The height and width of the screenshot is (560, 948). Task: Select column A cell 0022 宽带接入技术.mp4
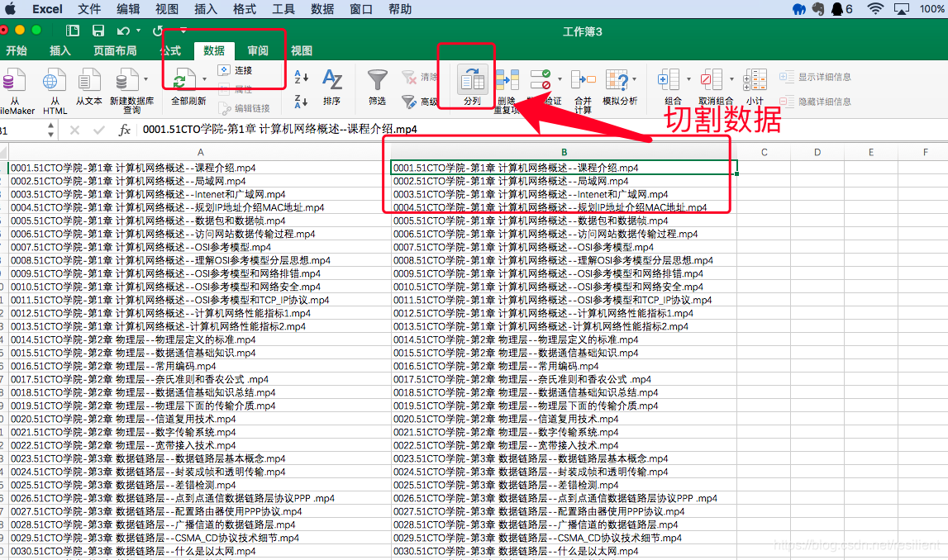(x=200, y=445)
